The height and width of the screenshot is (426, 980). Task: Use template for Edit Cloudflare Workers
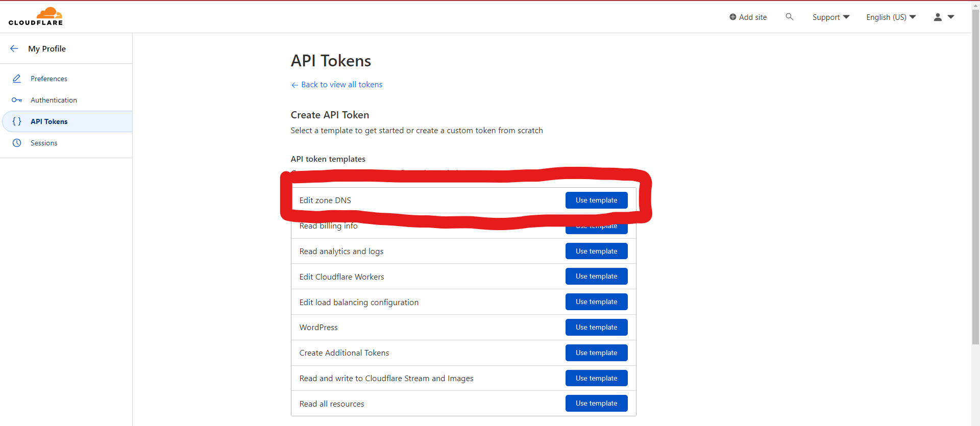coord(596,277)
